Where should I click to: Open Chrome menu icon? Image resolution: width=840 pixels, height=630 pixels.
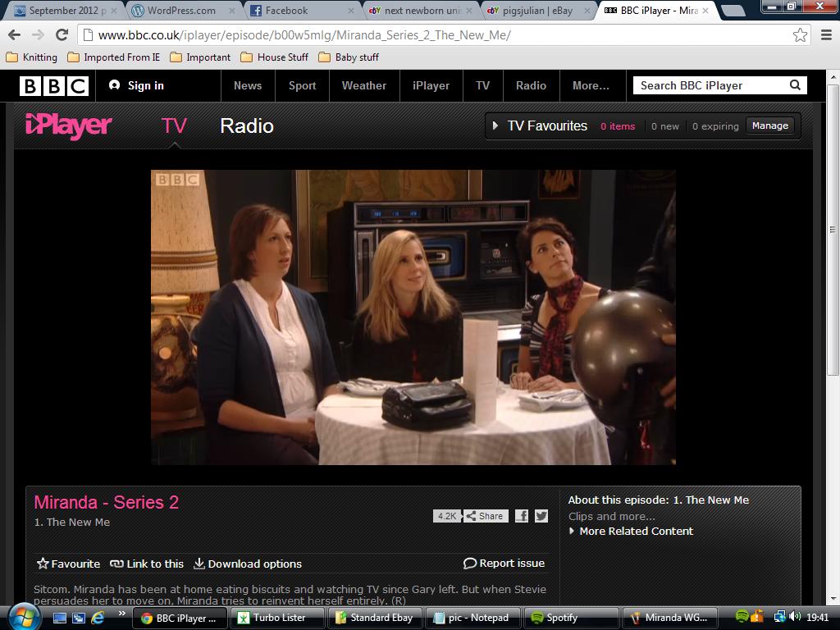coord(825,35)
